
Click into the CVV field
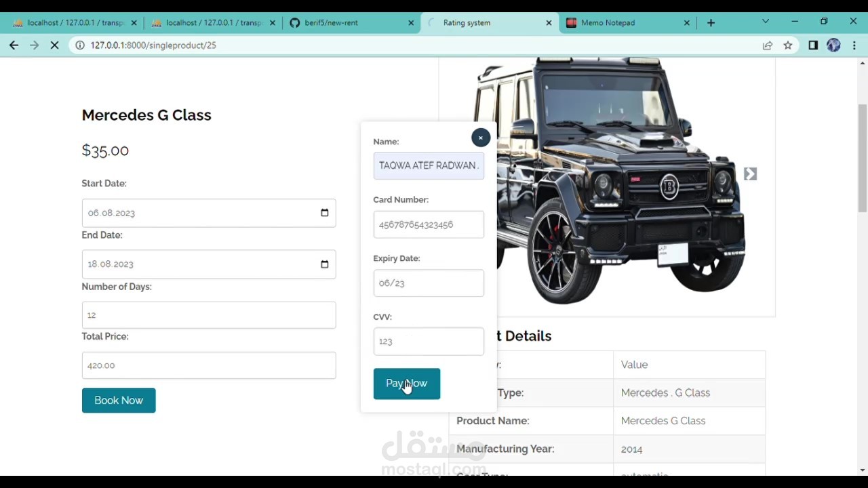coord(429,341)
